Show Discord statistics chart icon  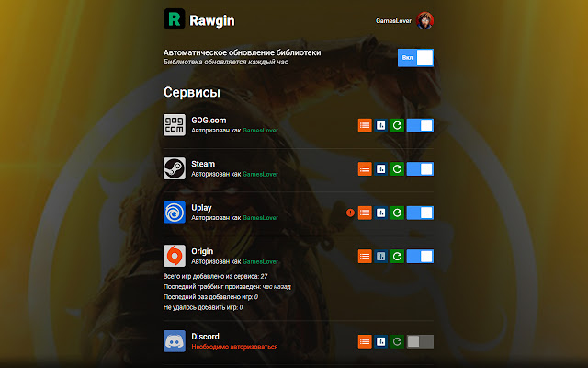coord(380,341)
